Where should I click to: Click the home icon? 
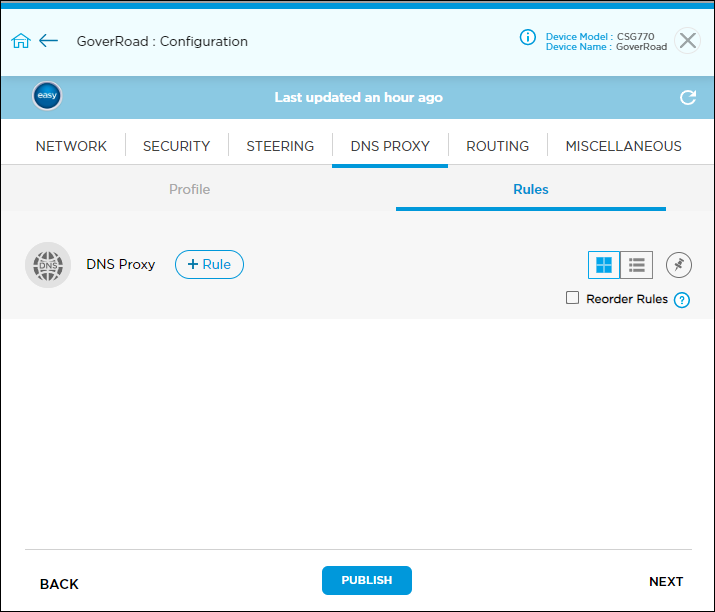(21, 41)
